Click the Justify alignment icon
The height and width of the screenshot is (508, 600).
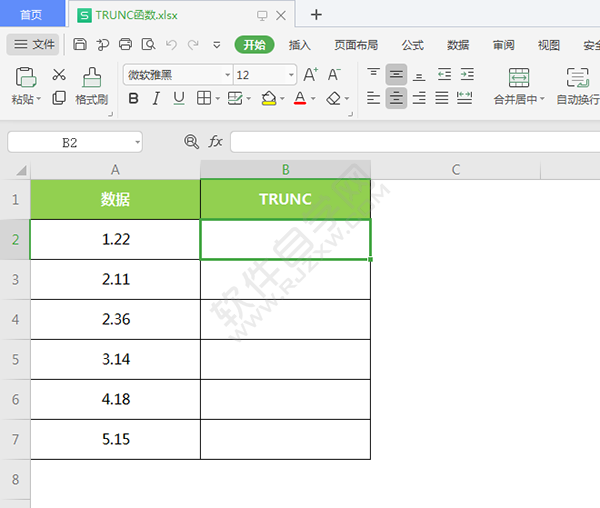tap(442, 98)
